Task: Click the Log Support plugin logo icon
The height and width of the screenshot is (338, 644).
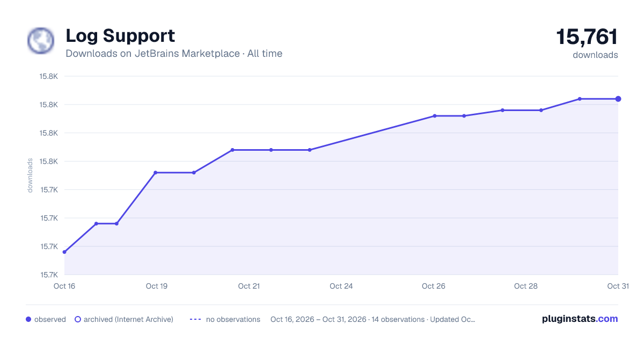Action: coord(41,41)
